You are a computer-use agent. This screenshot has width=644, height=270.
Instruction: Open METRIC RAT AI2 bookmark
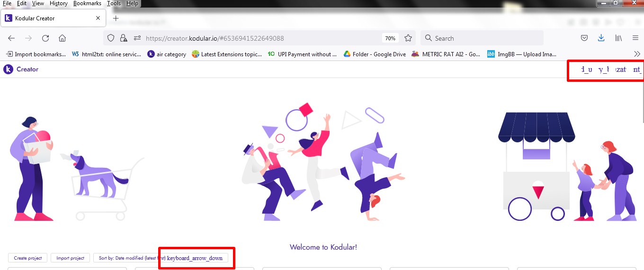point(446,54)
